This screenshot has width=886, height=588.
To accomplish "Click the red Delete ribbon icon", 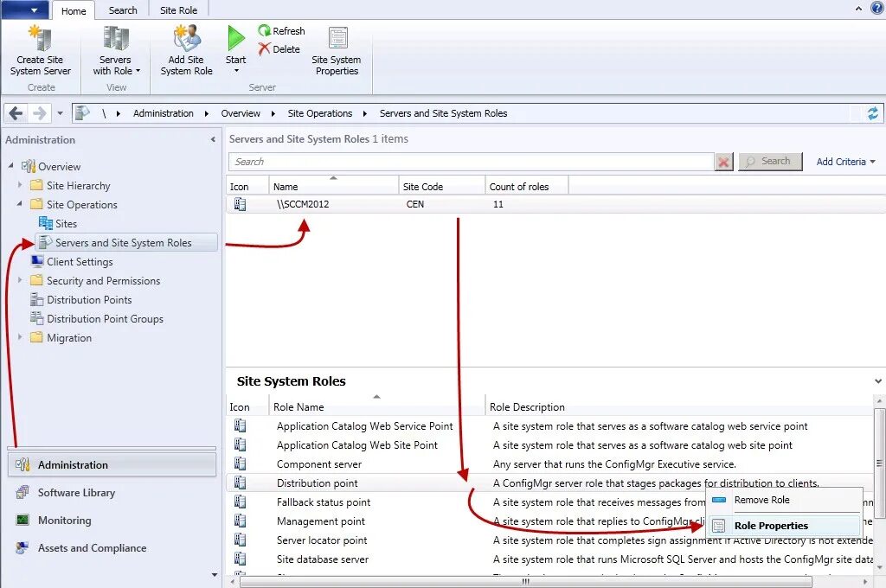I will click(x=264, y=49).
